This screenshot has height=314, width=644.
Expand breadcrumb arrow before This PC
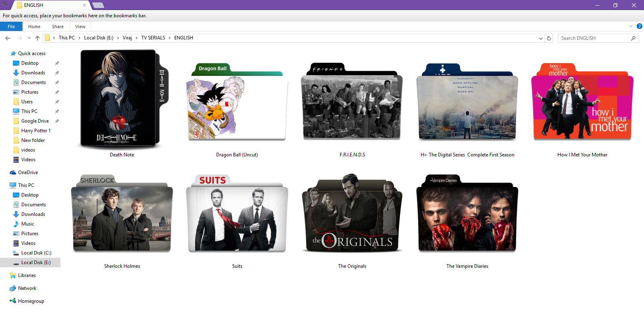[54, 38]
